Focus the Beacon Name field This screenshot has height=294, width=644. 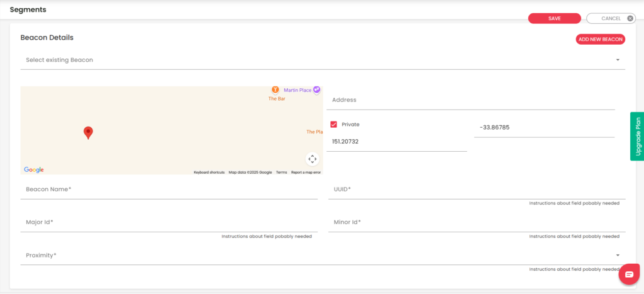click(x=169, y=189)
